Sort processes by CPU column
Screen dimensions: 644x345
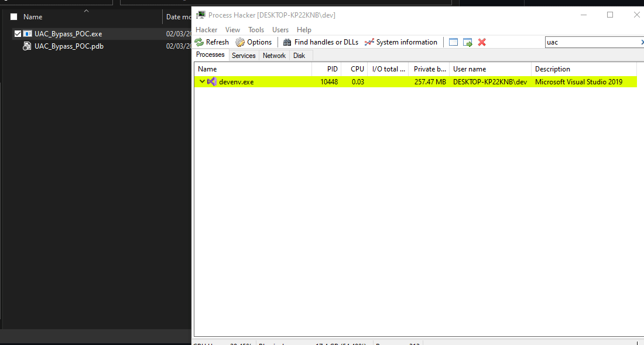tap(354, 69)
